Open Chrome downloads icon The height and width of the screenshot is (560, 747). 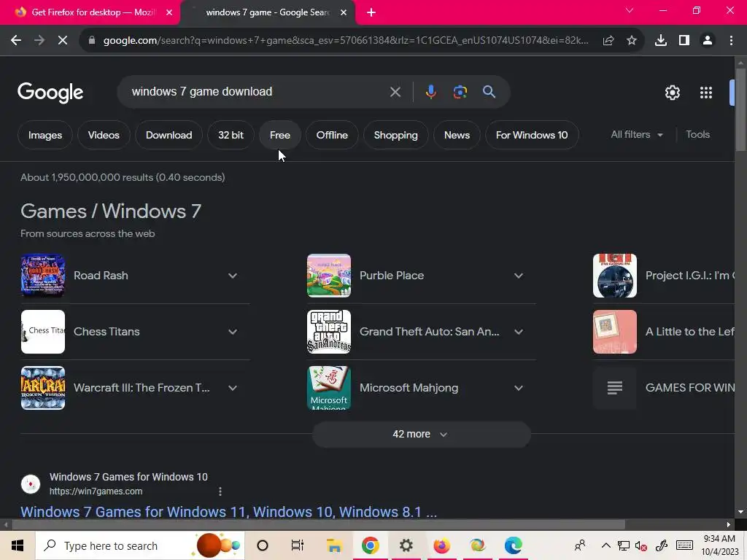[x=661, y=41]
